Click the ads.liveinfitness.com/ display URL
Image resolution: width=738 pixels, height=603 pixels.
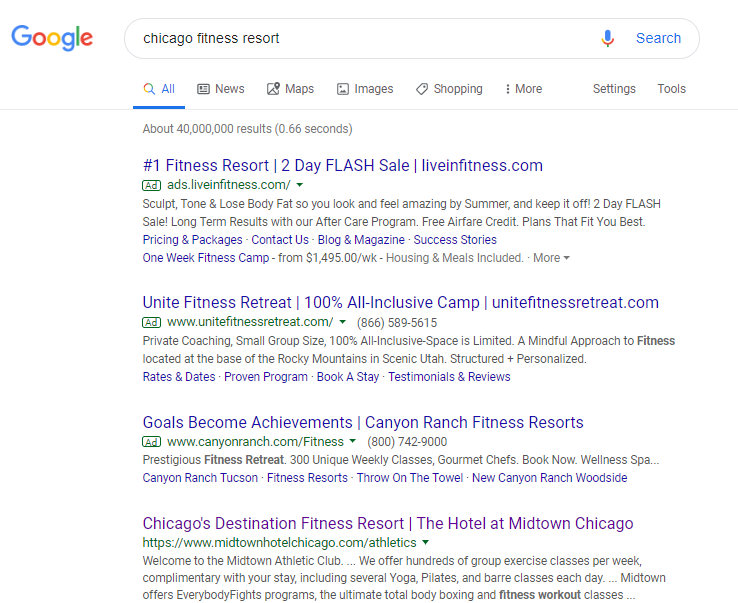[229, 185]
